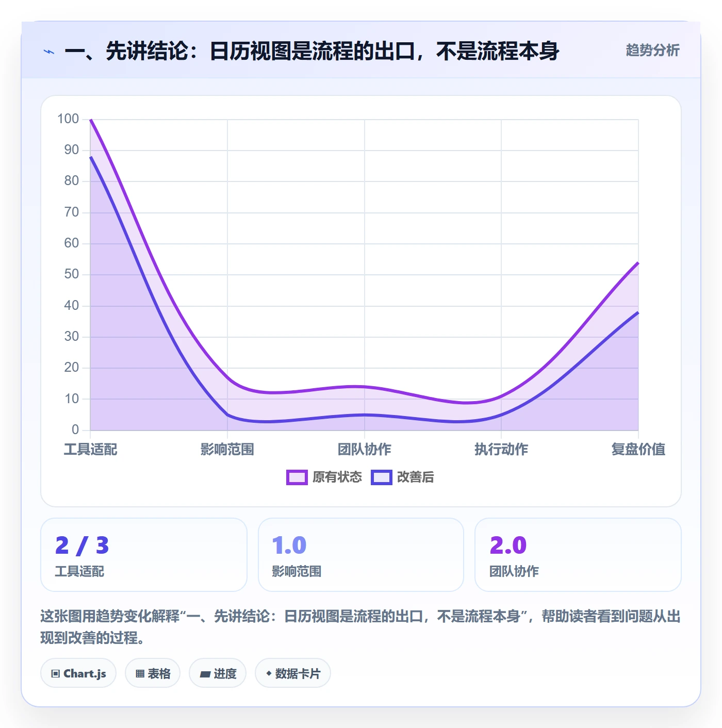
Task: Click the 执行动作 x-axis label
Action: (x=501, y=450)
